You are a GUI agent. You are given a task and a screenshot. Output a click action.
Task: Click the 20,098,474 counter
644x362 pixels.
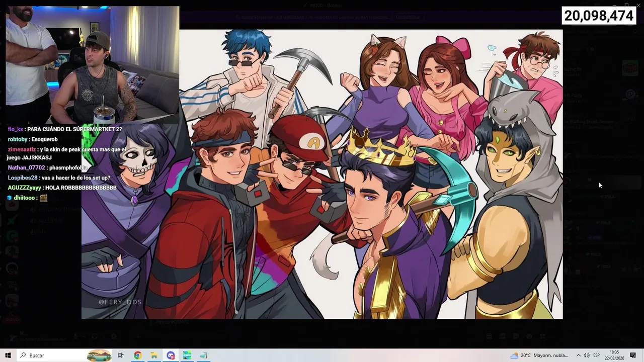click(x=598, y=16)
